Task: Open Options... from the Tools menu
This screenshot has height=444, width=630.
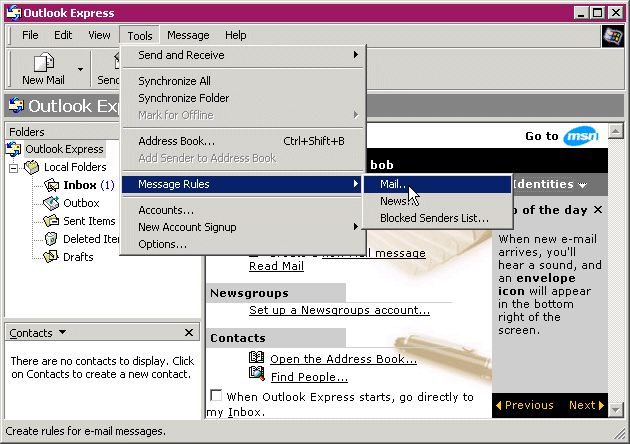Action: 243,244
